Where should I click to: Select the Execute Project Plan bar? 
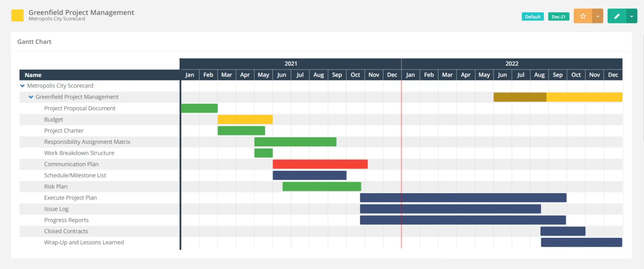463,198
